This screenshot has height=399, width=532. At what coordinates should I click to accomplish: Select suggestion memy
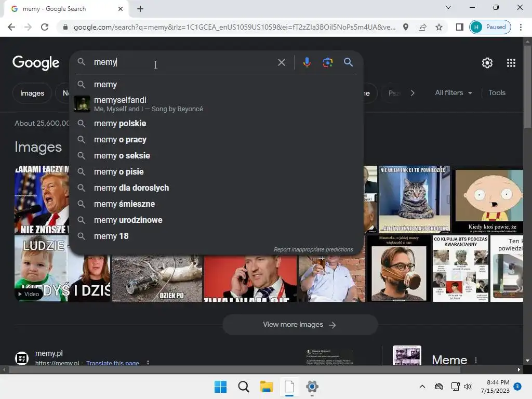217,85
